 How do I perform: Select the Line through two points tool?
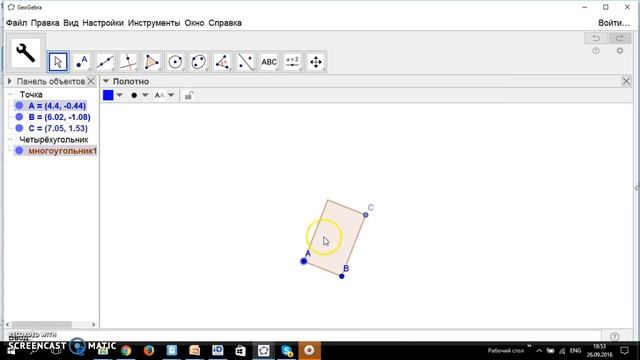tap(105, 62)
